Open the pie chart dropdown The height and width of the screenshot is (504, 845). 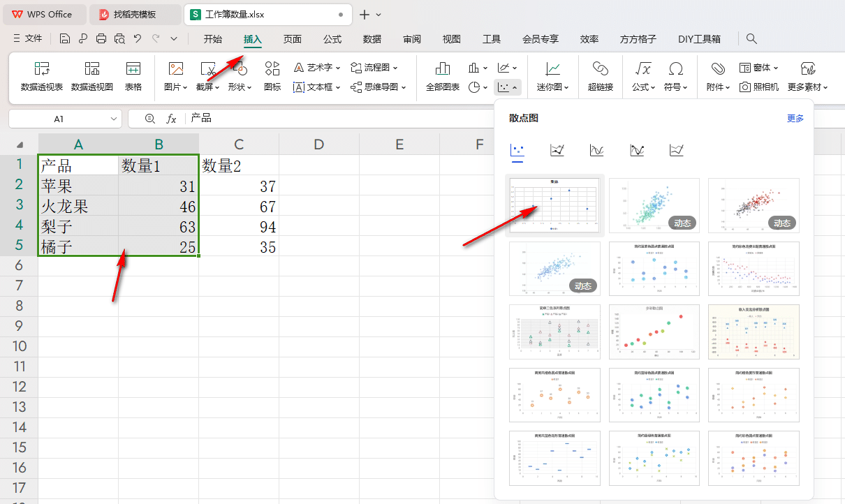pyautogui.click(x=478, y=87)
